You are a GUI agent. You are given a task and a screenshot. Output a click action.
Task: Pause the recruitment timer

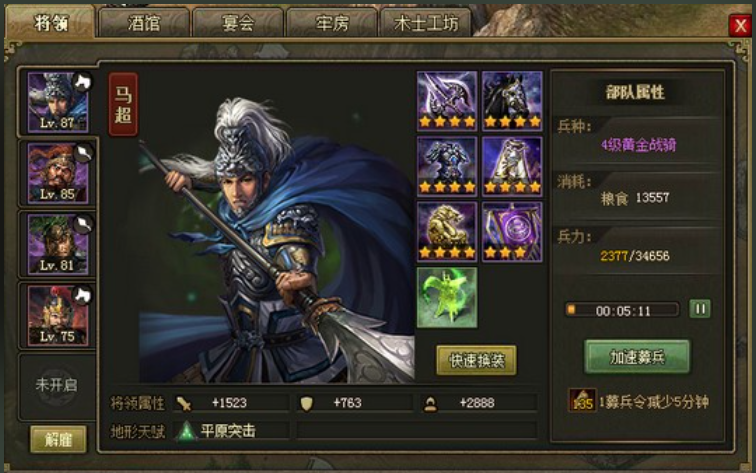click(x=700, y=309)
